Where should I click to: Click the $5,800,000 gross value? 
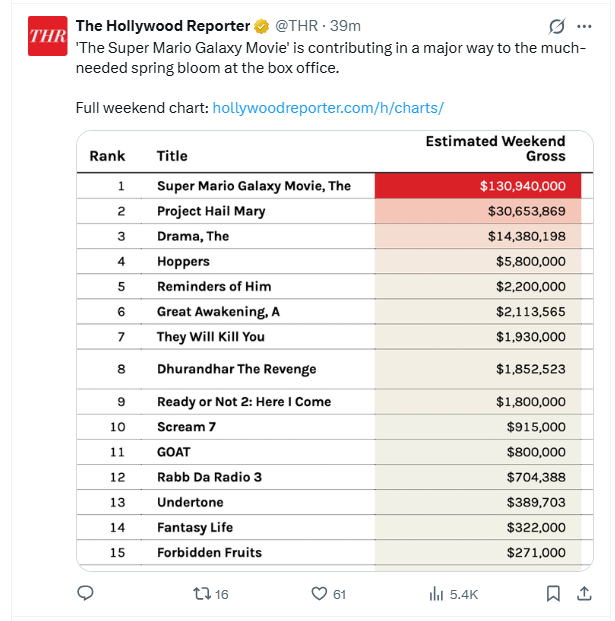531,261
